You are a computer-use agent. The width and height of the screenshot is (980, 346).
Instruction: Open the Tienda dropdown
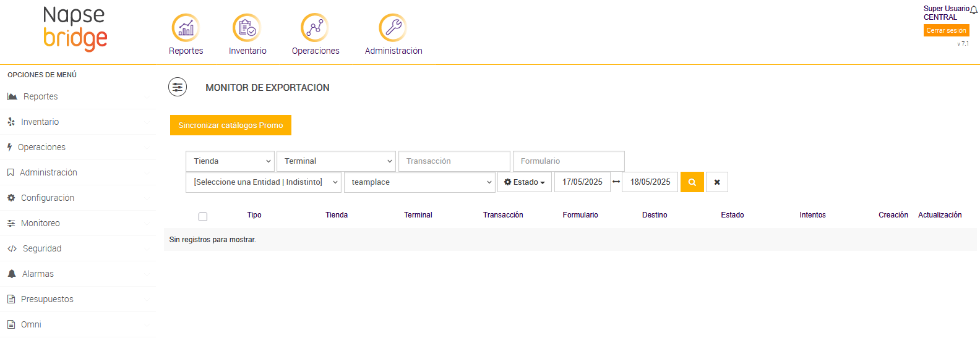point(230,161)
